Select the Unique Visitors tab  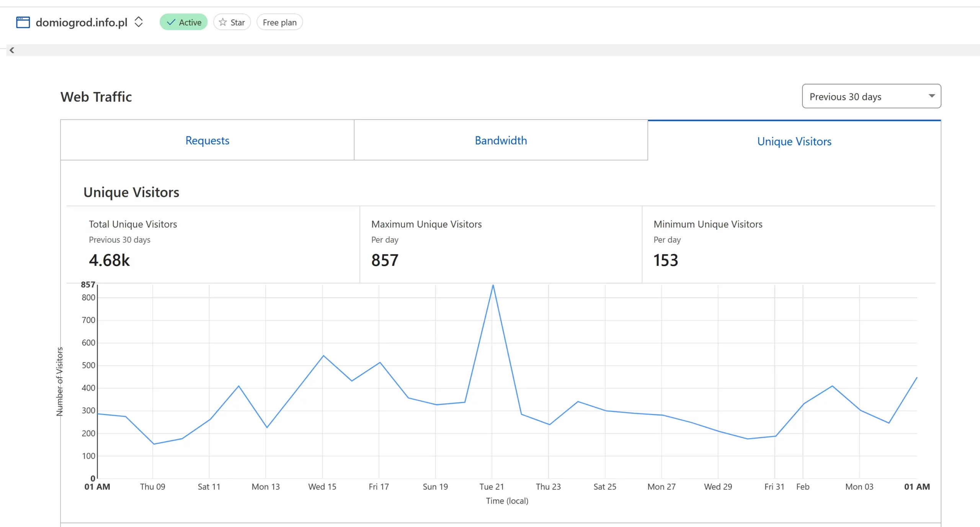794,141
